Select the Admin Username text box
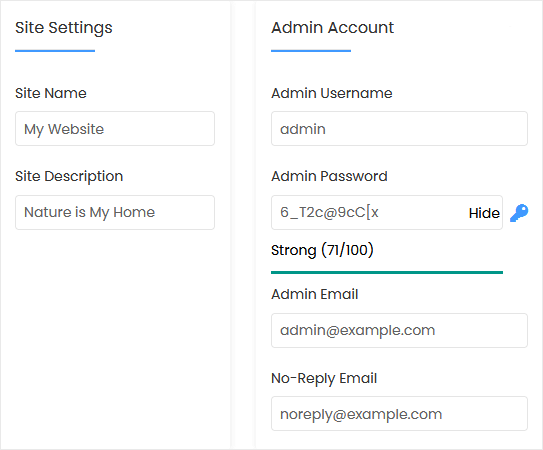The width and height of the screenshot is (543, 450). click(x=399, y=129)
